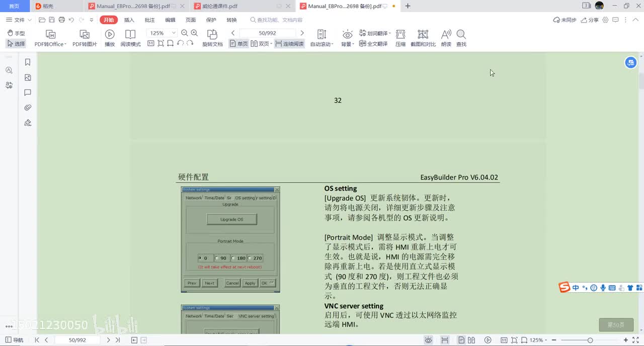Zoom in with plus magnifier icon
644x346 pixels.
(194, 33)
